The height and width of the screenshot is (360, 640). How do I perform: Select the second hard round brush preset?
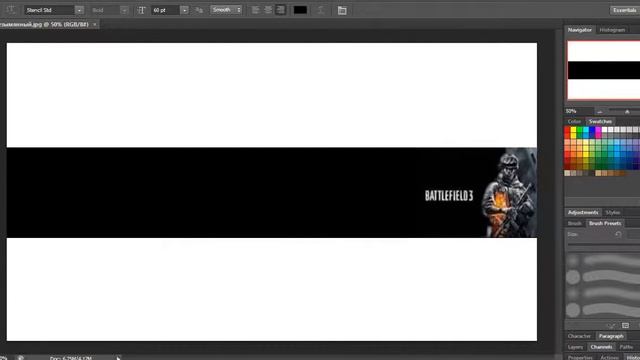(603, 277)
